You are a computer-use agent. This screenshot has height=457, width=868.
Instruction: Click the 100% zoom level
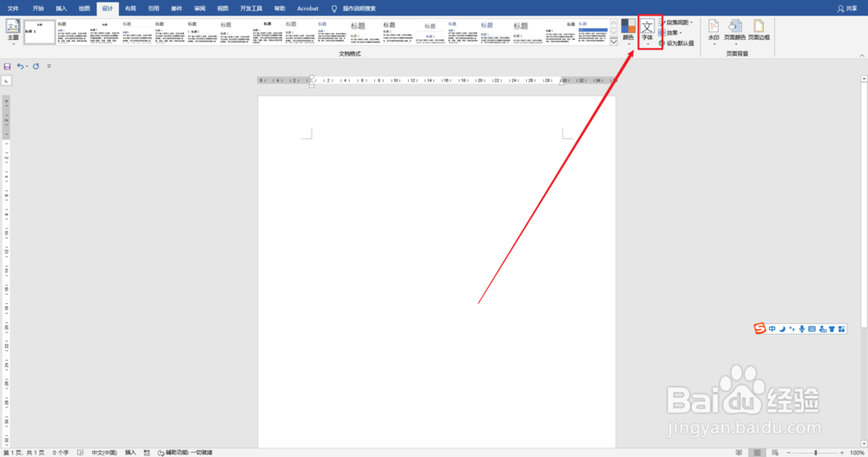[857, 453]
